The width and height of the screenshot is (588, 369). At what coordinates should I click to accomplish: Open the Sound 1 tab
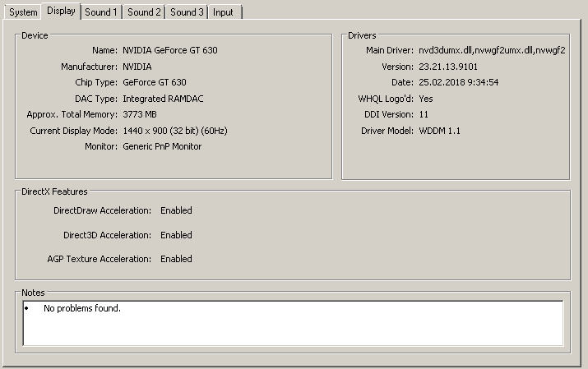point(102,12)
